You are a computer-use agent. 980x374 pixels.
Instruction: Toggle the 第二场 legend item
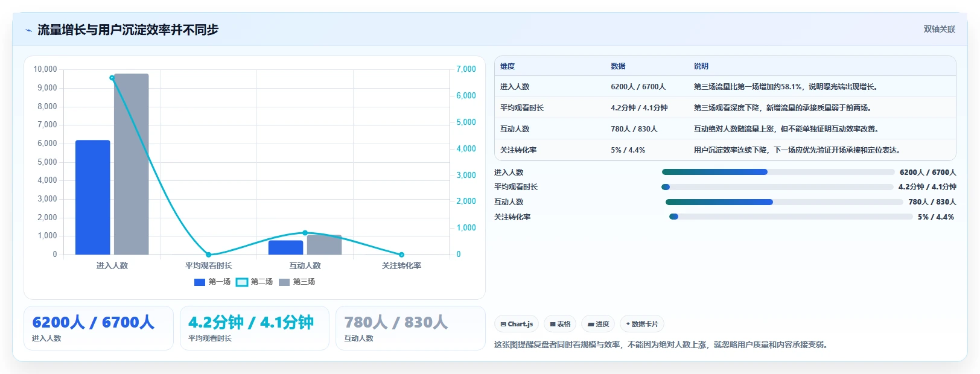click(254, 282)
